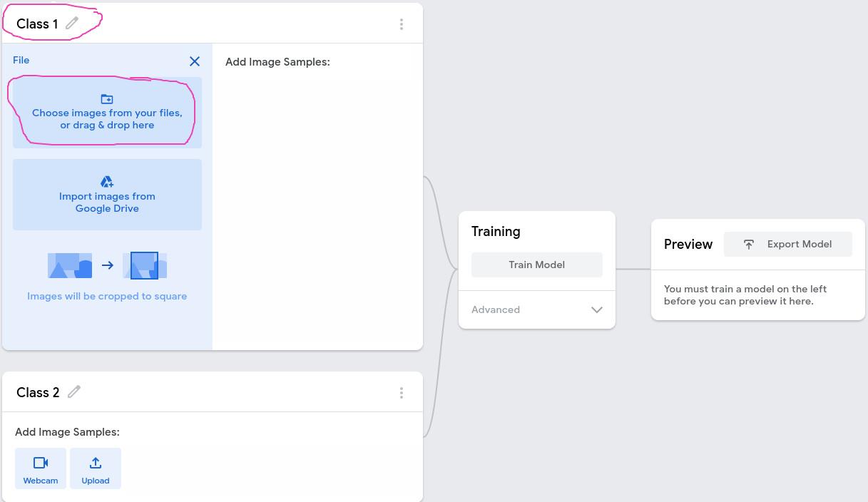
Task: Click the folder icon to choose files
Action: (x=107, y=99)
